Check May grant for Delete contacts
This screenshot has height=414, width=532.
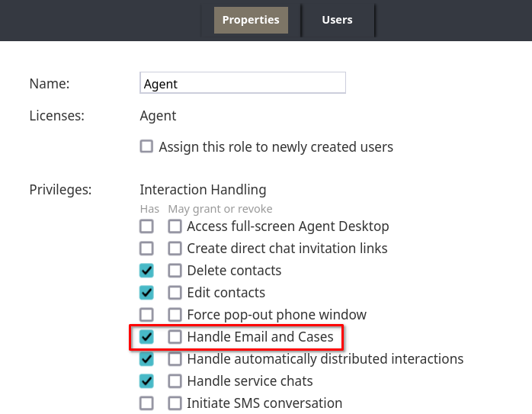coord(175,271)
